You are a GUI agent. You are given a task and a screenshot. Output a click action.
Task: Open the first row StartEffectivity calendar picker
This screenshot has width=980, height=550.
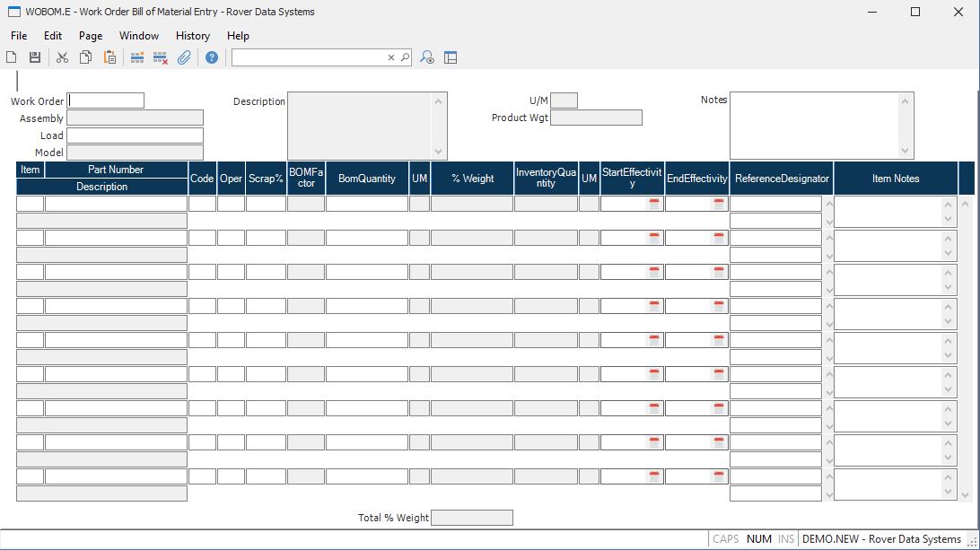(654, 204)
